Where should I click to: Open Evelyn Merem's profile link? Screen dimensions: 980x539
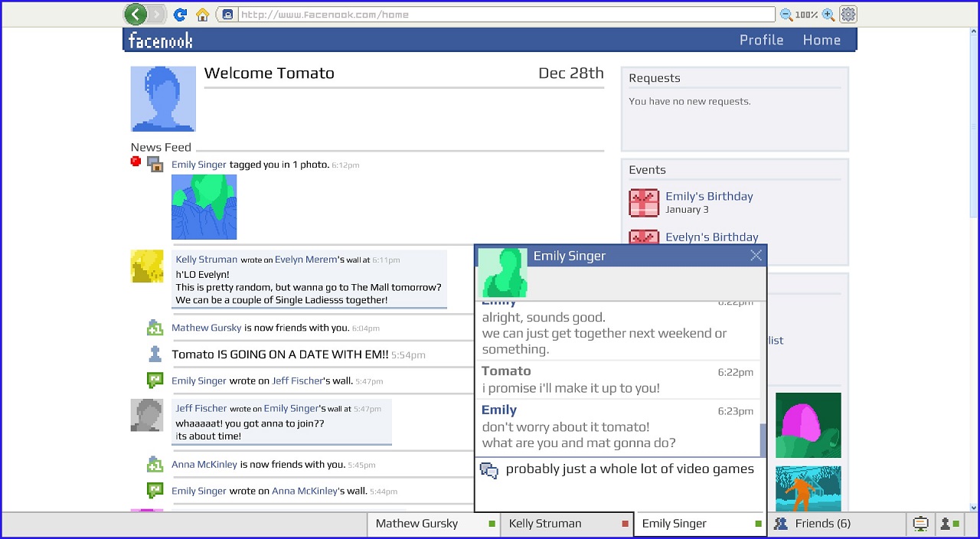pyautogui.click(x=305, y=260)
